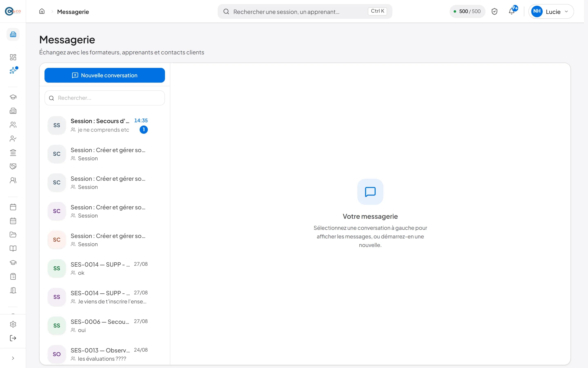Screen dimensions: 588x368
Task: Click the NH user avatar
Action: [537, 11]
